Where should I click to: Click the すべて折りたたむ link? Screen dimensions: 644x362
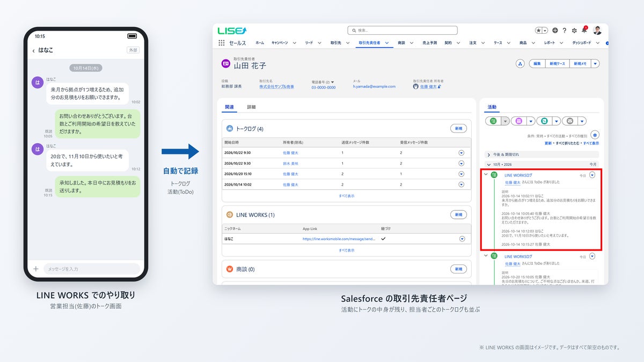tap(567, 143)
